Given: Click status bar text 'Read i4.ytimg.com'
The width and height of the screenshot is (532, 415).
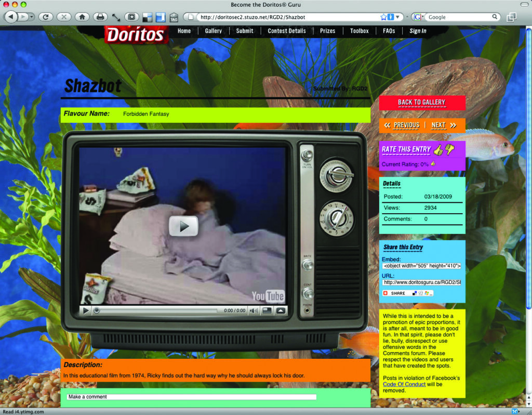Looking at the screenshot, I should 23,411.
